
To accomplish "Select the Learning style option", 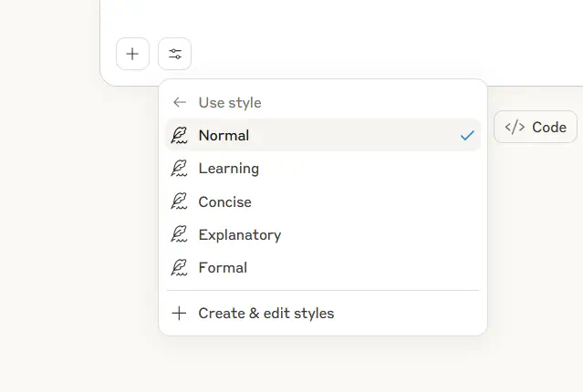I will pos(229,169).
